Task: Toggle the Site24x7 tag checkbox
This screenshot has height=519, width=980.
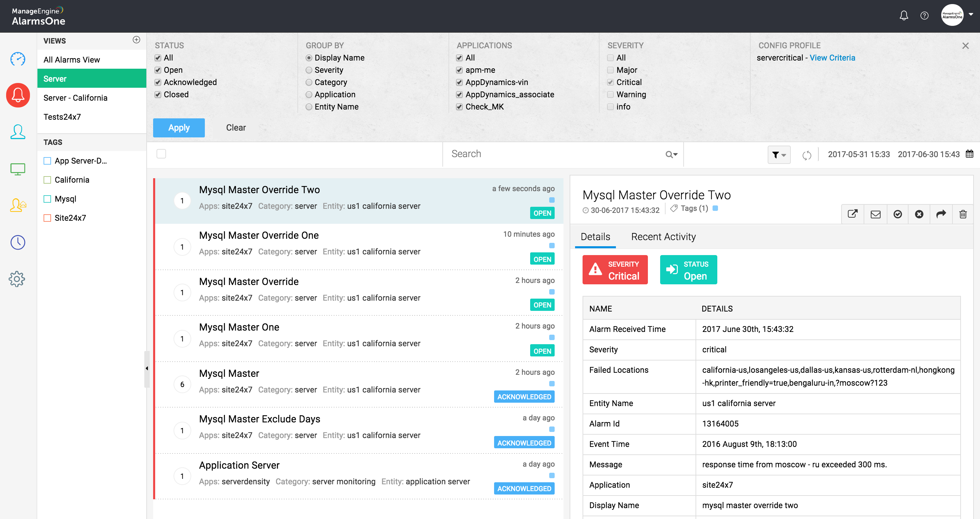Action: pyautogui.click(x=47, y=218)
